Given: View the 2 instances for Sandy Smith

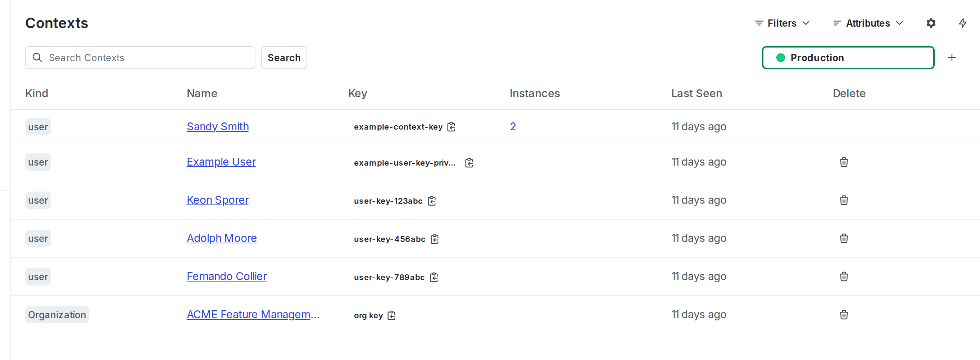Looking at the screenshot, I should [x=513, y=126].
